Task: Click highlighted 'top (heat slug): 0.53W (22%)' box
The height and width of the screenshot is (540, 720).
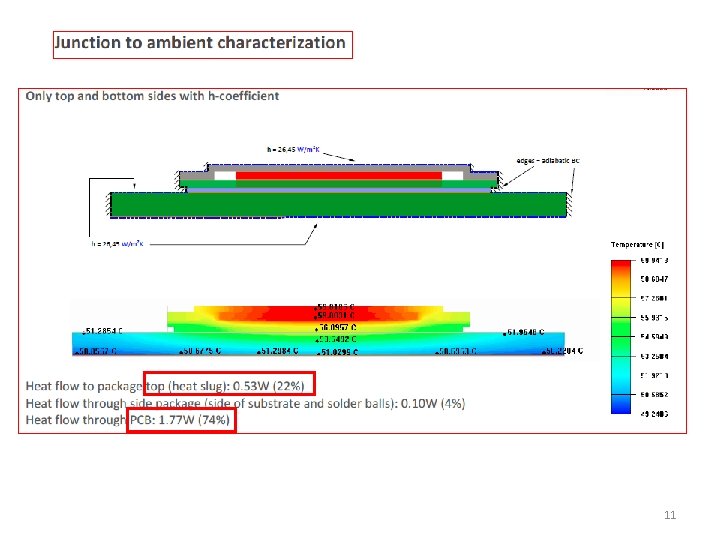Action: pos(229,383)
